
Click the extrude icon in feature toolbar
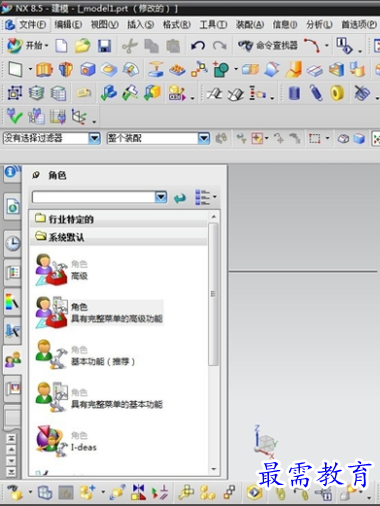(44, 69)
